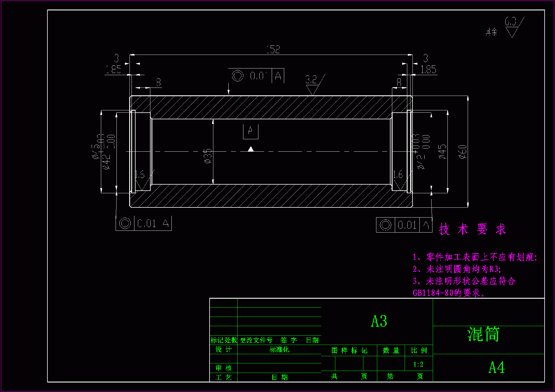Click the top concentricity tolerance circle symbol
The width and height of the screenshot is (555, 392).
238,76
